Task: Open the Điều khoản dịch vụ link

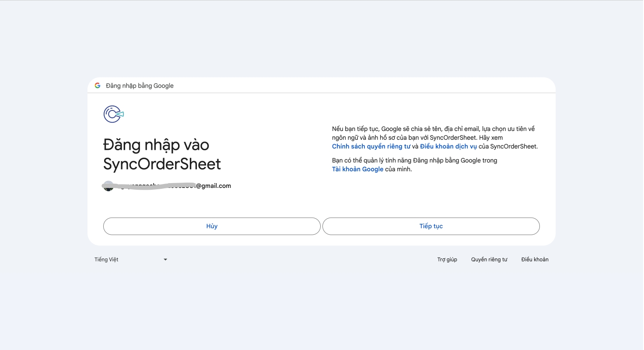Action: 448,147
